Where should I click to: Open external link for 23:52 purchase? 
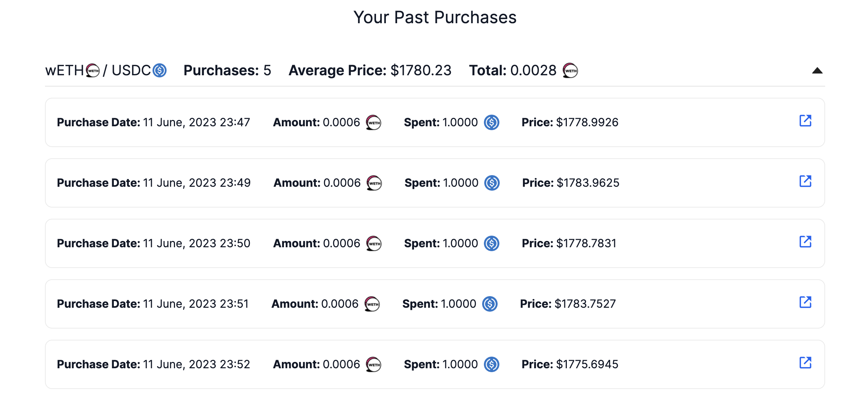[805, 363]
